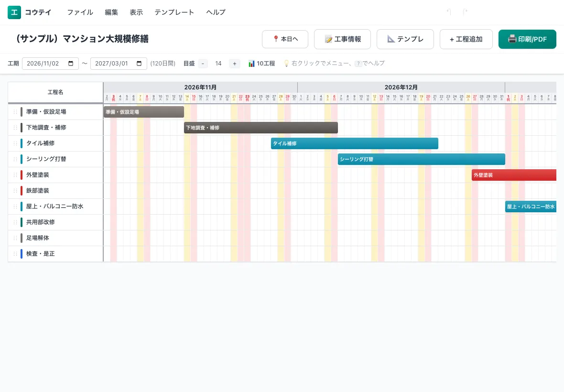
Task: Select the 下地調査・補修 process name
Action: 46,127
